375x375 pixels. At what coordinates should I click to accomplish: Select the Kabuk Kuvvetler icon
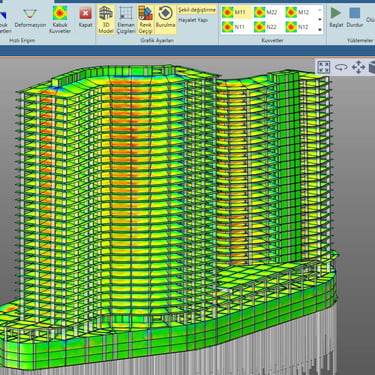60,19
